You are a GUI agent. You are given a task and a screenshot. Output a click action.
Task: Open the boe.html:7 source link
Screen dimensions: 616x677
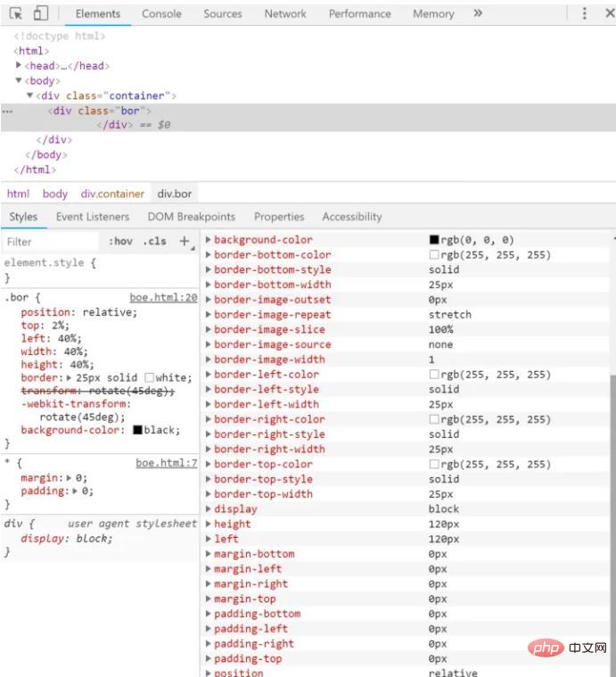(x=166, y=463)
